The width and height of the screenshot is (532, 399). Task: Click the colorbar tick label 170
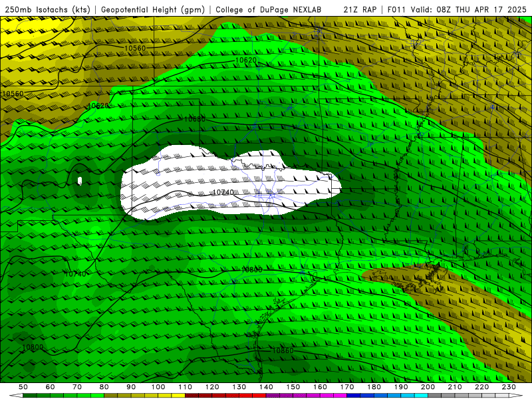coord(347,387)
